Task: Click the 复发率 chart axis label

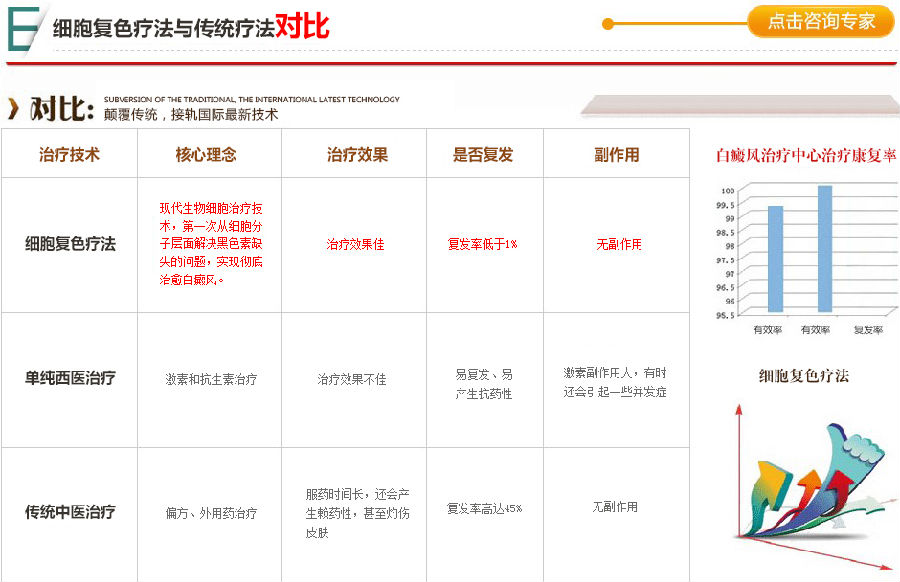Action: click(x=868, y=329)
